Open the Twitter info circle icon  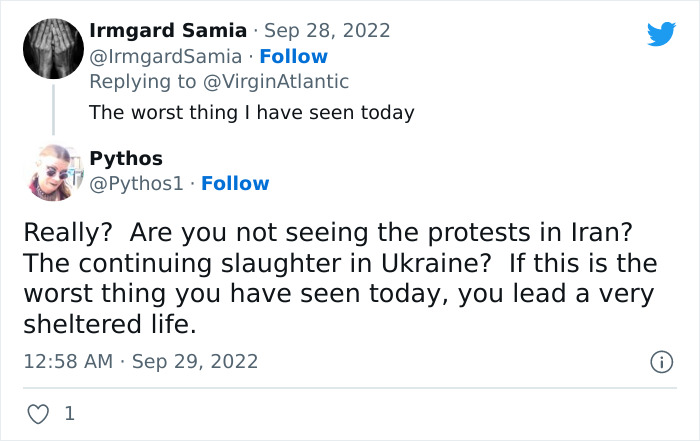point(661,362)
